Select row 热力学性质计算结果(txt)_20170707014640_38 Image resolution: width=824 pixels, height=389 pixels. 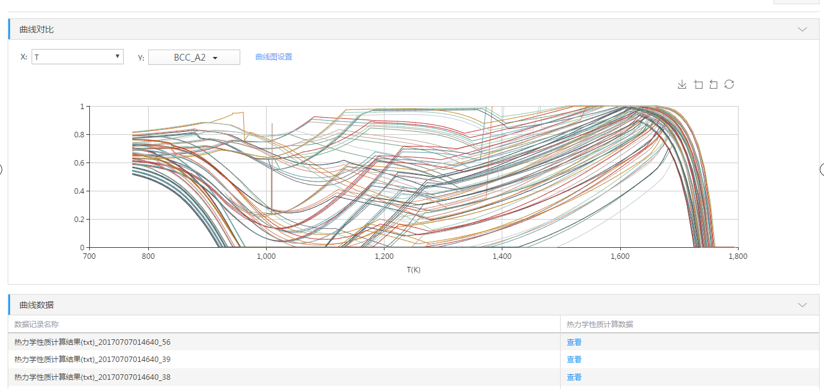click(x=414, y=377)
